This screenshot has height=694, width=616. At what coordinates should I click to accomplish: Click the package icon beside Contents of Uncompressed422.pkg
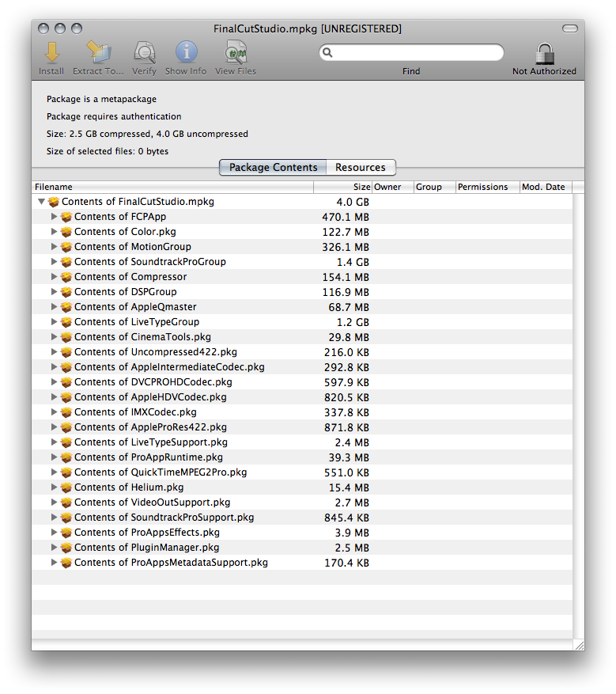tap(66, 353)
